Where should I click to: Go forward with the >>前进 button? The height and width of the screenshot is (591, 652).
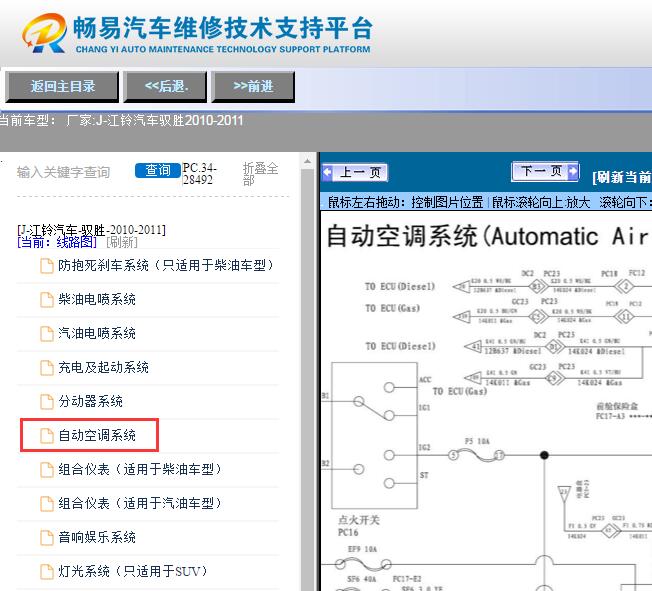point(253,87)
